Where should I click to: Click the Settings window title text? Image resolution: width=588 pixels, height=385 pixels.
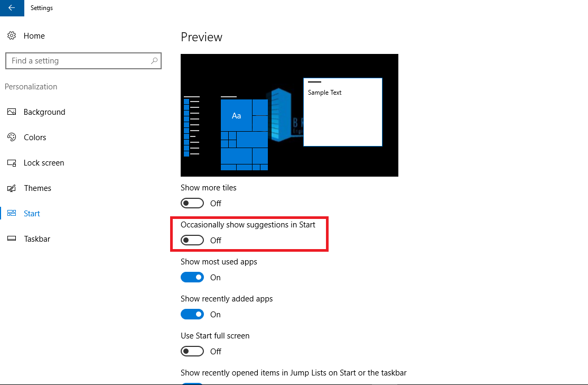coord(42,8)
